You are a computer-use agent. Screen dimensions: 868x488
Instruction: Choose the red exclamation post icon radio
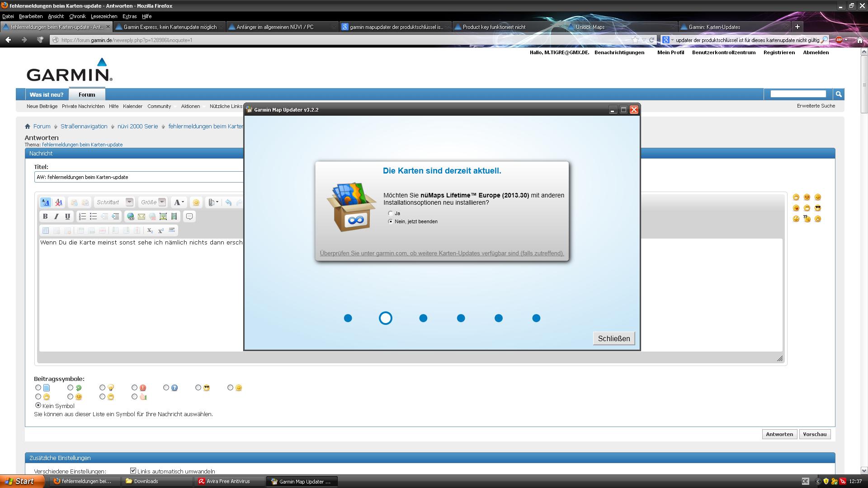tap(134, 387)
